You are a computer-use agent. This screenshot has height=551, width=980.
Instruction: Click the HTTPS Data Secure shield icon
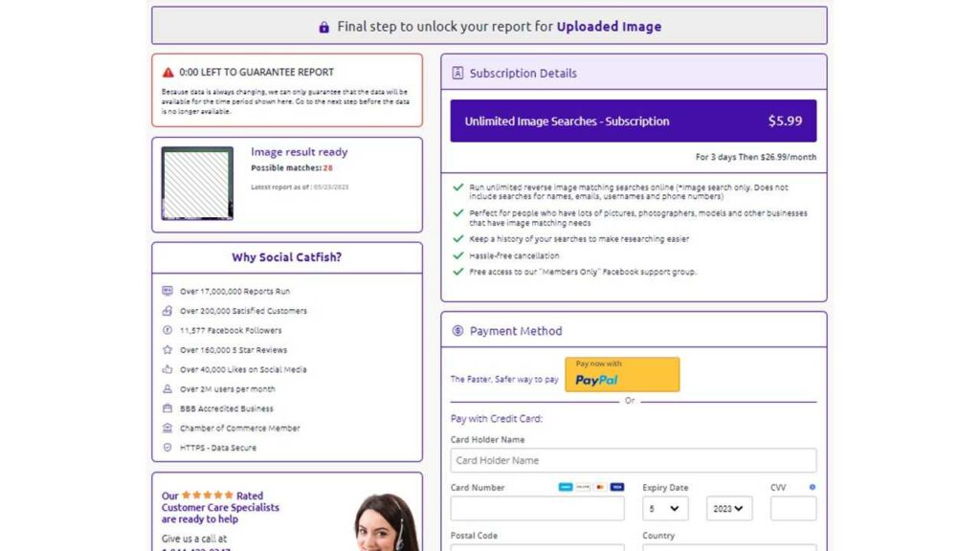tap(167, 448)
